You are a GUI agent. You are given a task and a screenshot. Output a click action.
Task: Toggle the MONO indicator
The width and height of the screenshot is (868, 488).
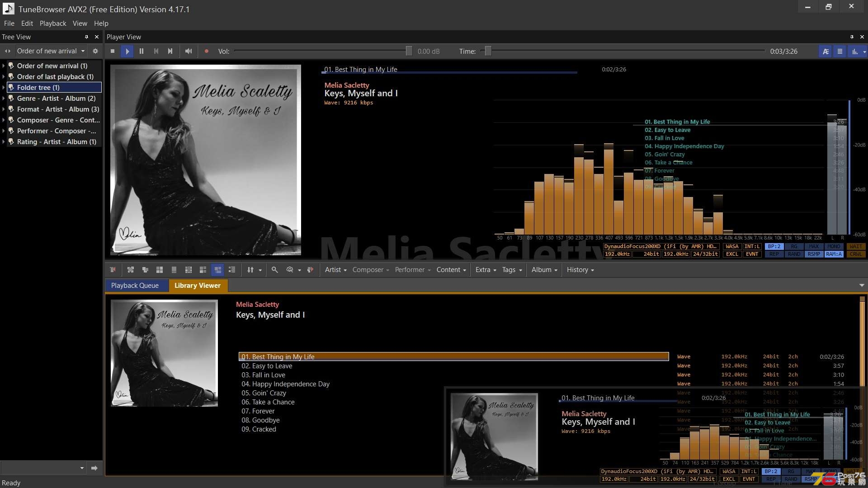coord(834,247)
